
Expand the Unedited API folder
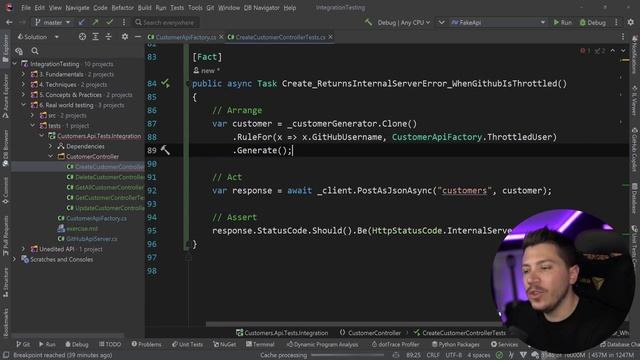pos(23,249)
